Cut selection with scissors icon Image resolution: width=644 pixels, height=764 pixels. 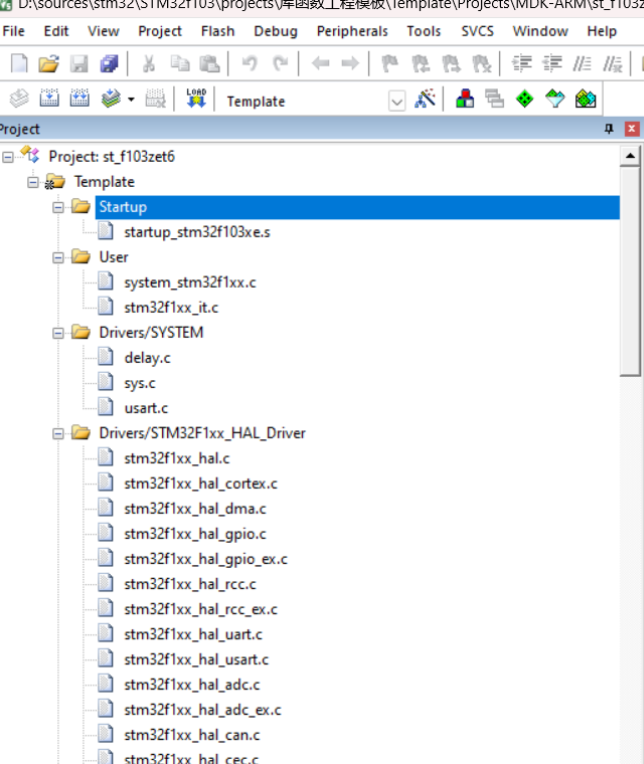(149, 63)
